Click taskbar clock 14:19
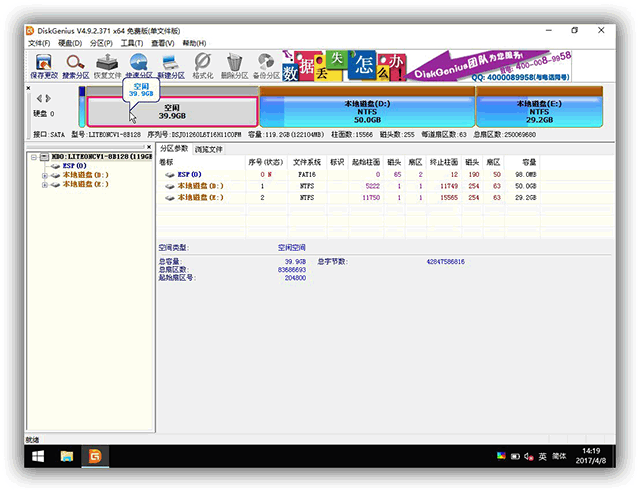Image resolution: width=640 pixels, height=492 pixels. click(x=591, y=451)
